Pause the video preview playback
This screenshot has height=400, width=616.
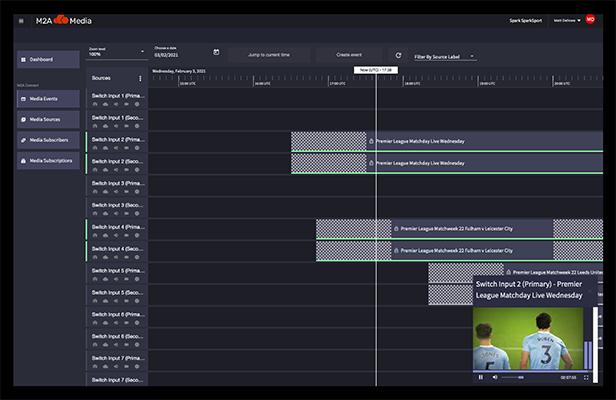(481, 377)
